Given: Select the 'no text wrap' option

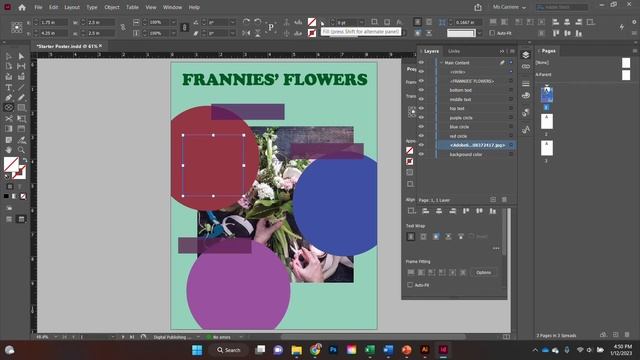Looking at the screenshot, I should [411, 236].
